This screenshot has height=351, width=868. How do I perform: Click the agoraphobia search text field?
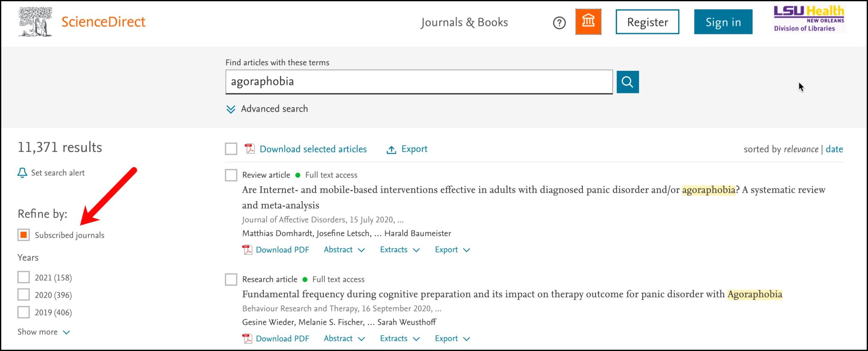[419, 82]
